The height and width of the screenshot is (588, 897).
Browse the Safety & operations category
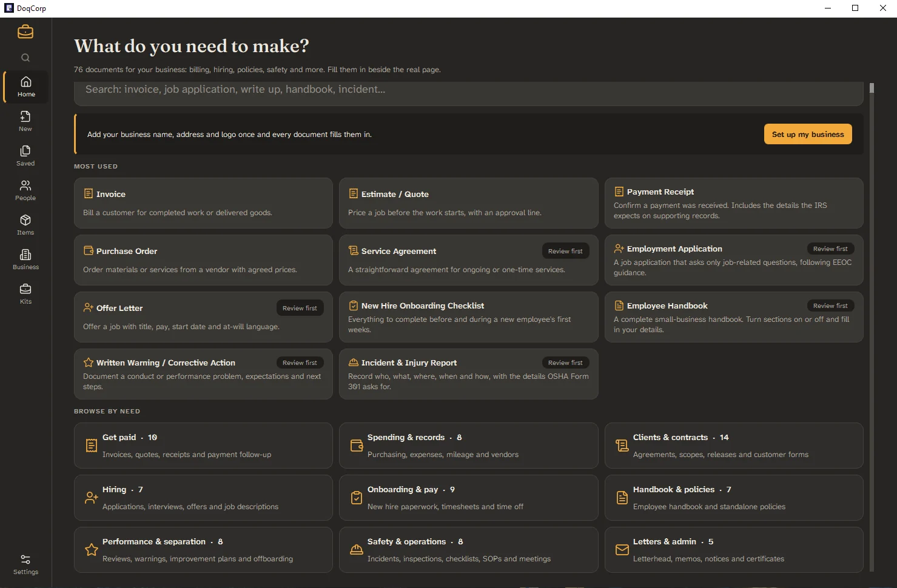coord(468,550)
